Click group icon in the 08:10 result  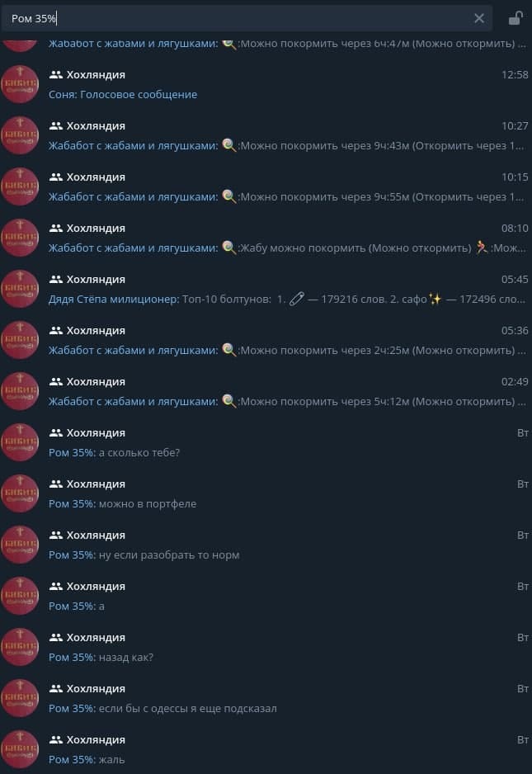point(56,228)
